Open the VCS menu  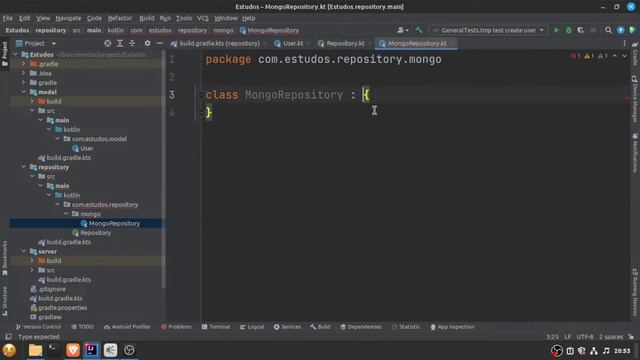pyautogui.click(x=202, y=18)
